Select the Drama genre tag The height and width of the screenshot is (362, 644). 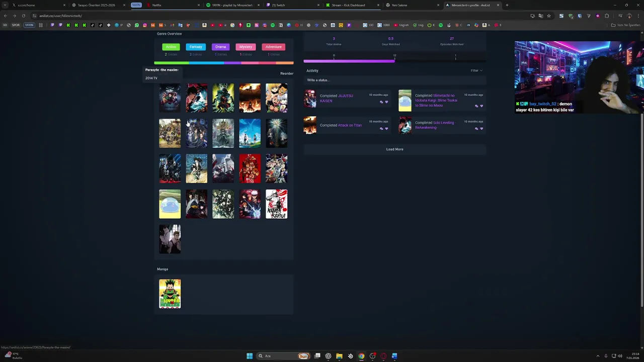(x=220, y=47)
